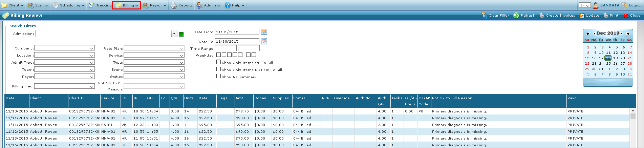Screen dimensions: 644x148
Task: Click in the Date From input field
Action: (x=237, y=32)
